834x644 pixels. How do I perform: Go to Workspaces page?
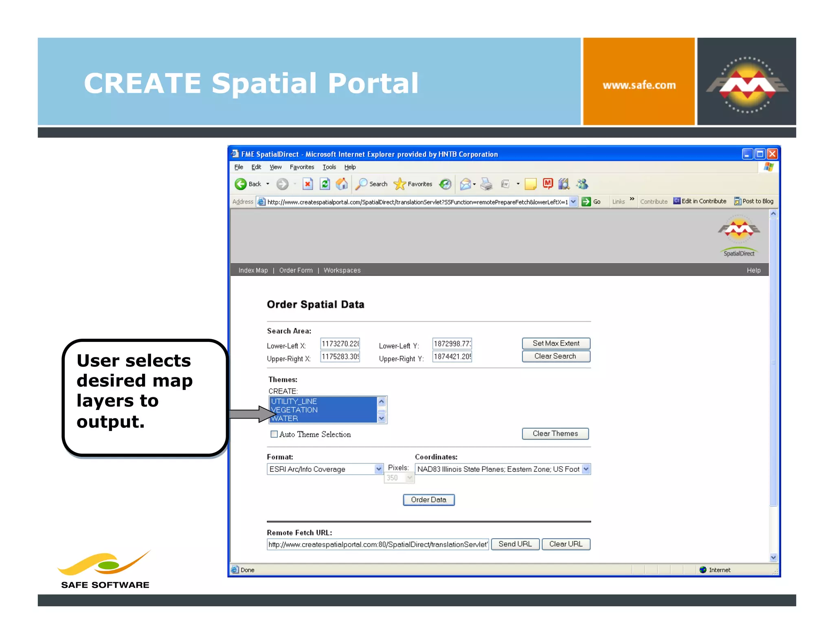click(342, 270)
